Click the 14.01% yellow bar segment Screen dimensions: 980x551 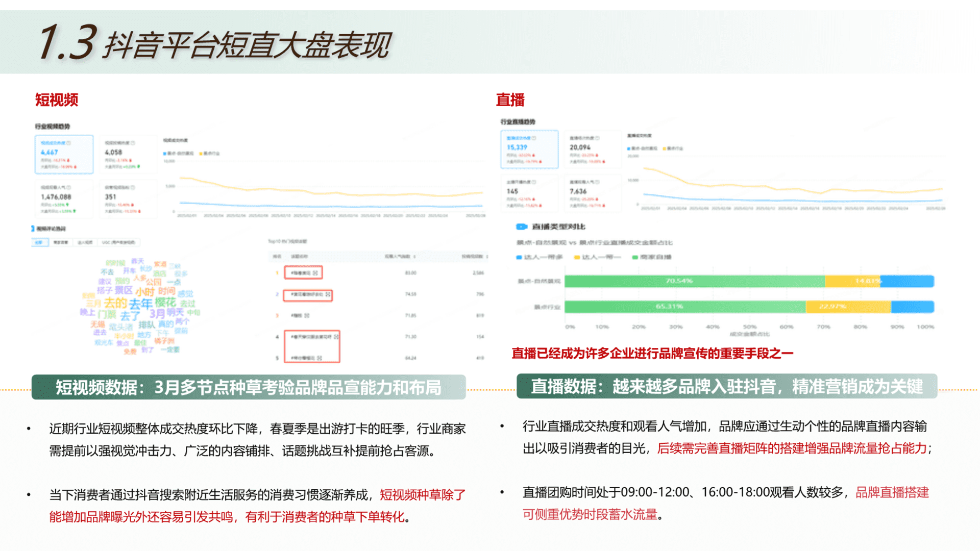[x=852, y=281]
